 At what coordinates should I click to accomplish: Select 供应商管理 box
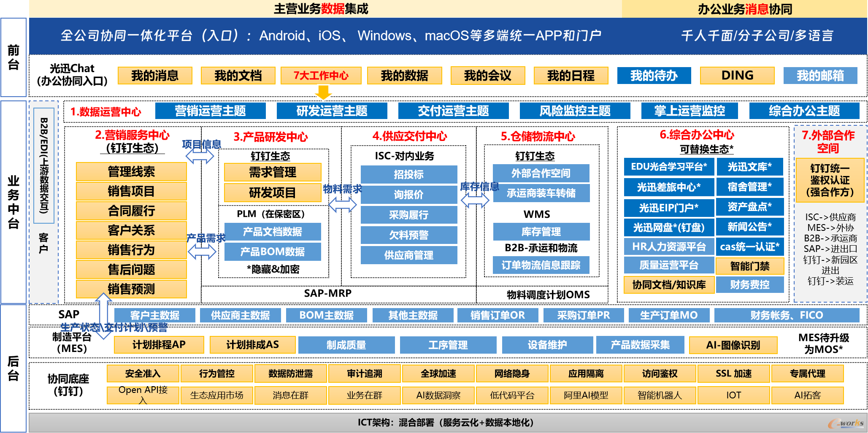[409, 255]
